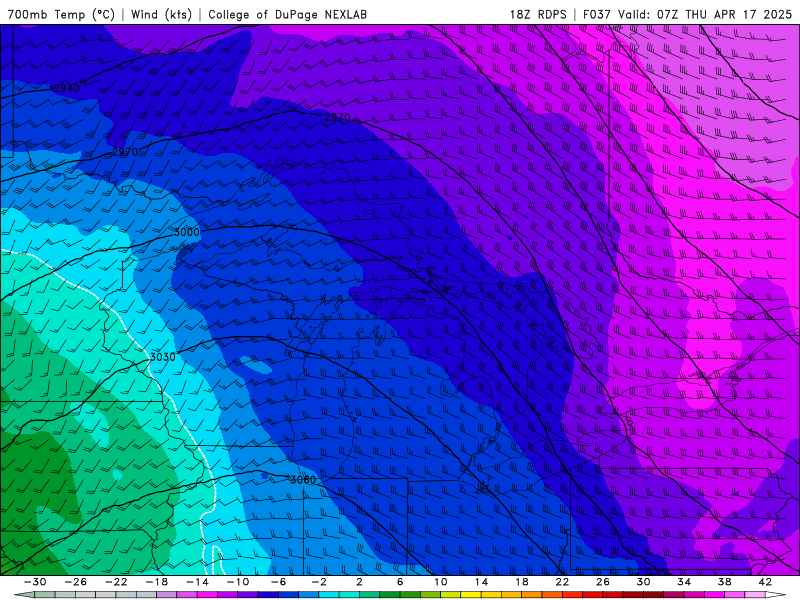Click the 3030 height contour label
Viewport: 800px width, 600px height.
pos(163,357)
